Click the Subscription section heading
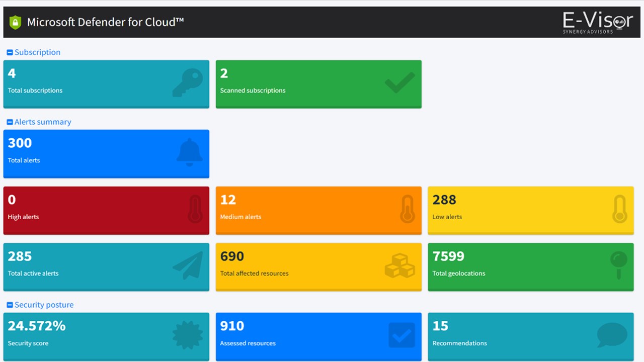644x362 pixels. 37,52
